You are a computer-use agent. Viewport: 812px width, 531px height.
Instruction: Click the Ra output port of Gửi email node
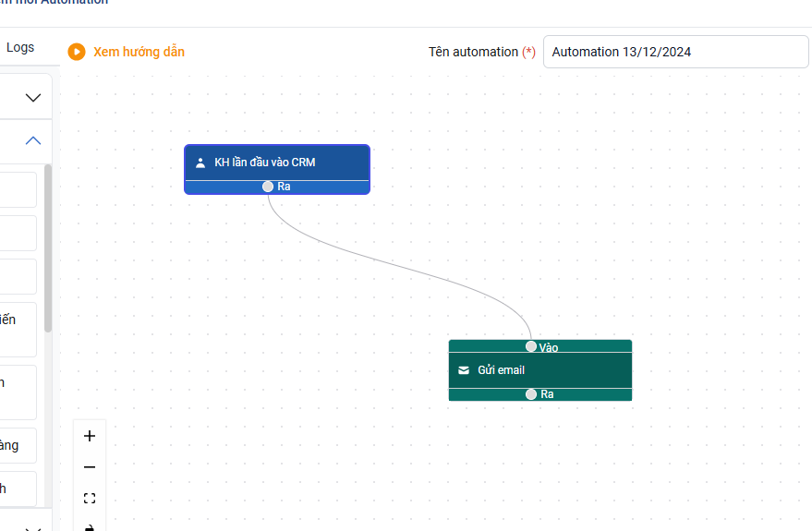coord(531,394)
